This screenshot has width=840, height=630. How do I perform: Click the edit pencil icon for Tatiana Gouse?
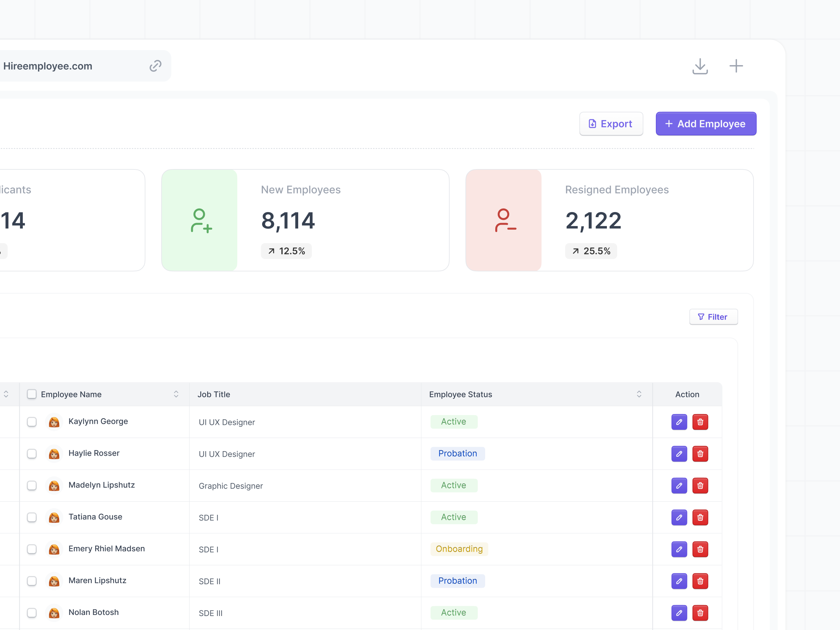pyautogui.click(x=679, y=517)
